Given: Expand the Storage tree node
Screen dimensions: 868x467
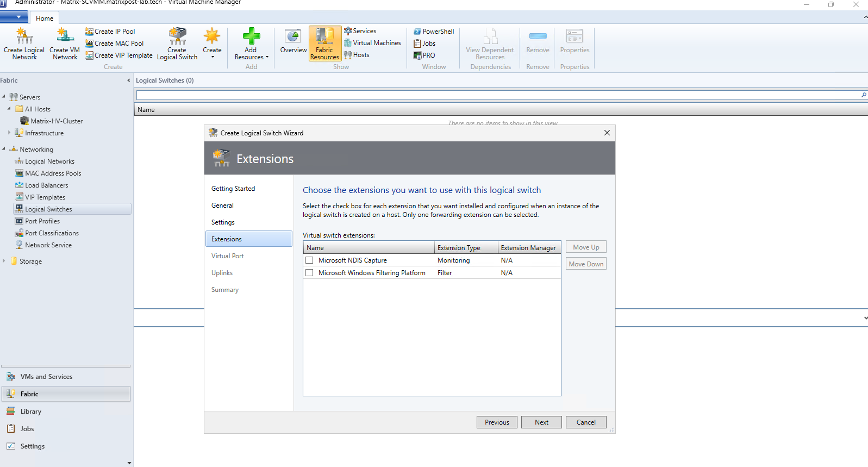Looking at the screenshot, I should point(4,261).
